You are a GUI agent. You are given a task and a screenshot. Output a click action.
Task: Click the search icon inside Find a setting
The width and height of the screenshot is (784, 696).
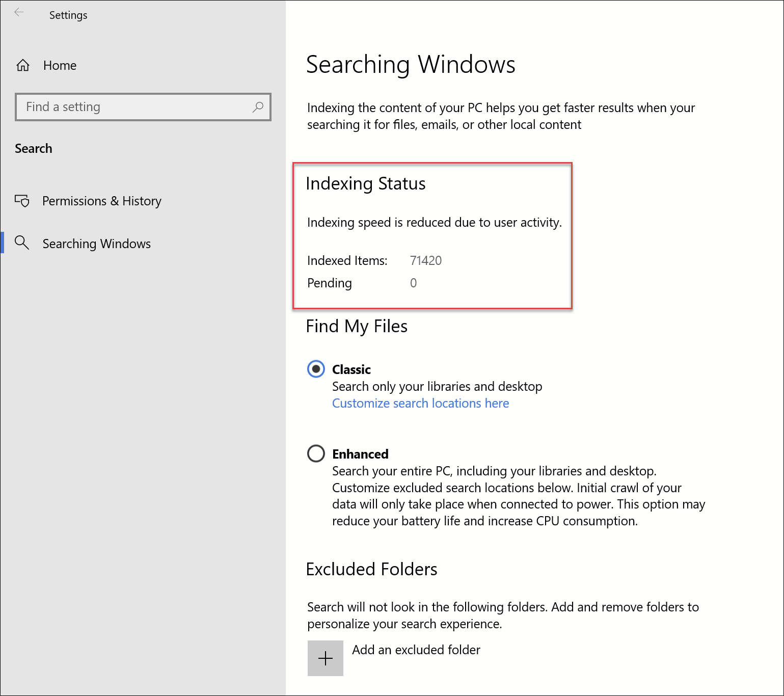tap(257, 107)
